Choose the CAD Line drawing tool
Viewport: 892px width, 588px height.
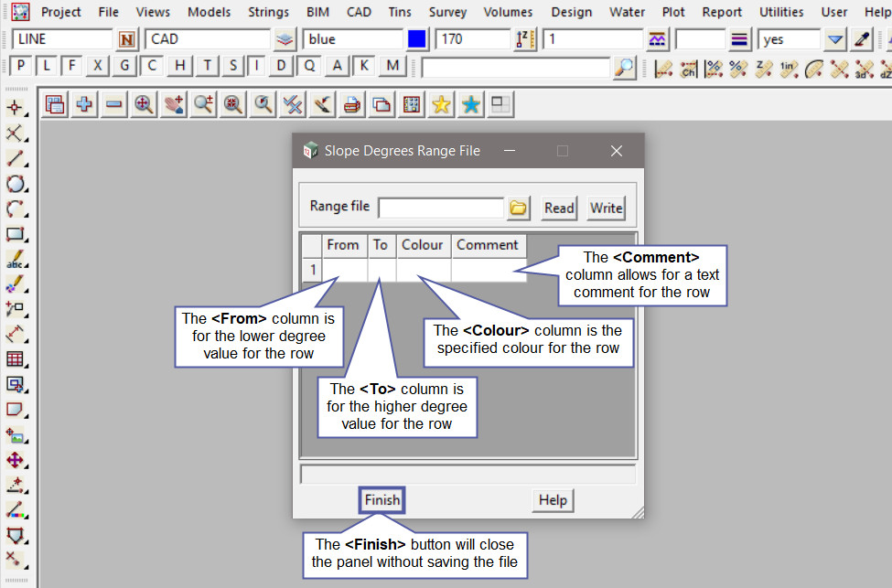point(16,158)
